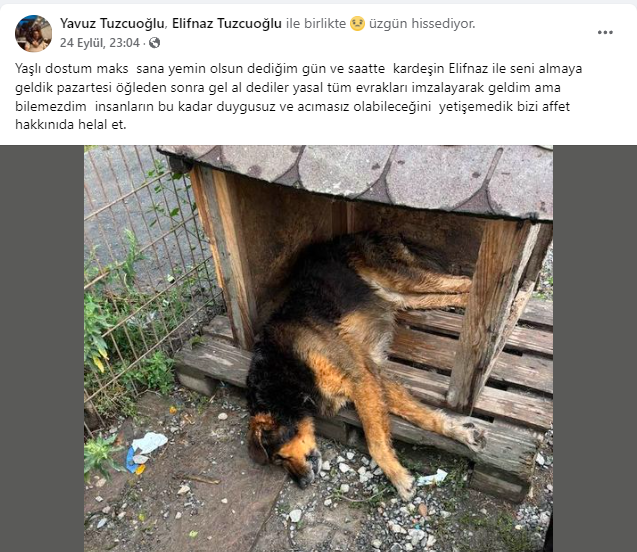Click the gray margin left of photo
The height and width of the screenshot is (552, 637).
pos(42,349)
